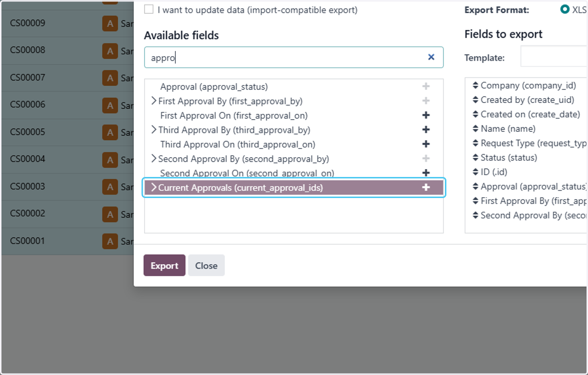Select the XLSX export format radio

click(565, 9)
